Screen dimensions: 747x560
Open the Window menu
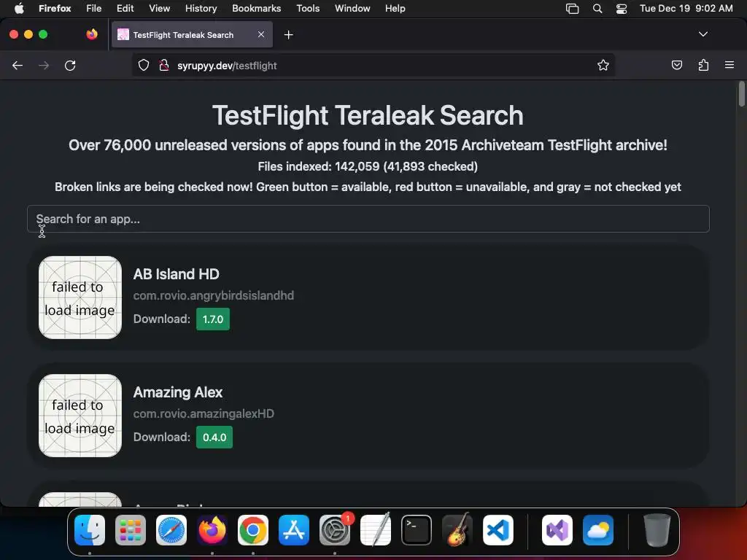[x=352, y=9]
